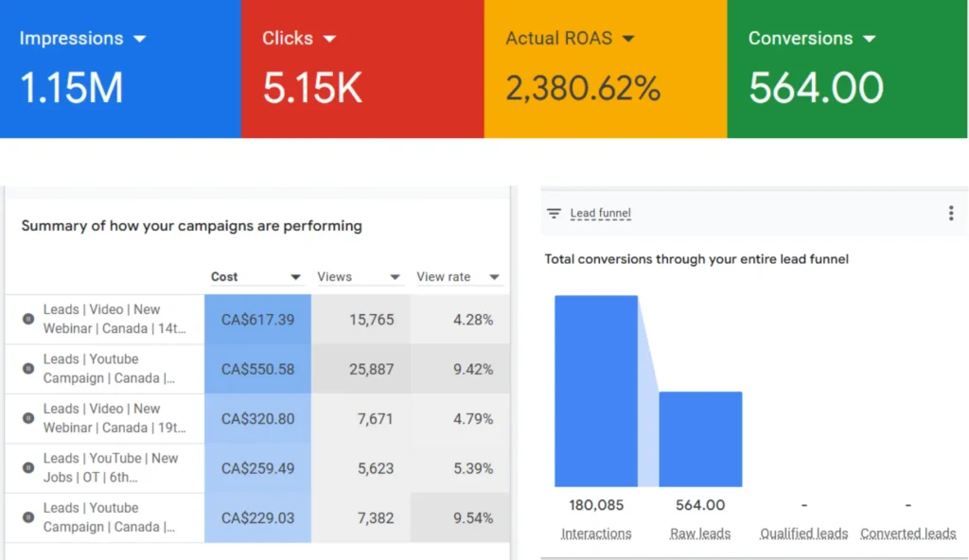Click status icon of the CA$229.03 Youtube campaign
Screen dimensions: 969x560
pyautogui.click(x=28, y=518)
